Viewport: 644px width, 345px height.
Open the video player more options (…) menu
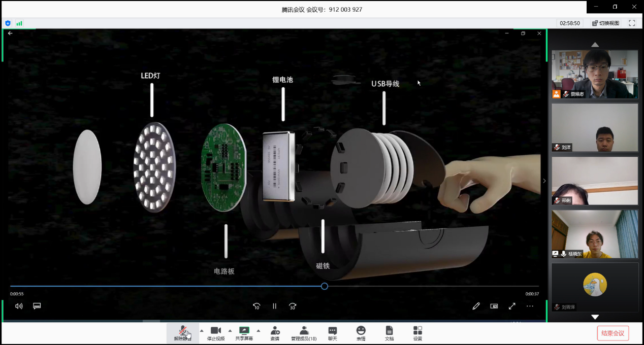tap(530, 306)
